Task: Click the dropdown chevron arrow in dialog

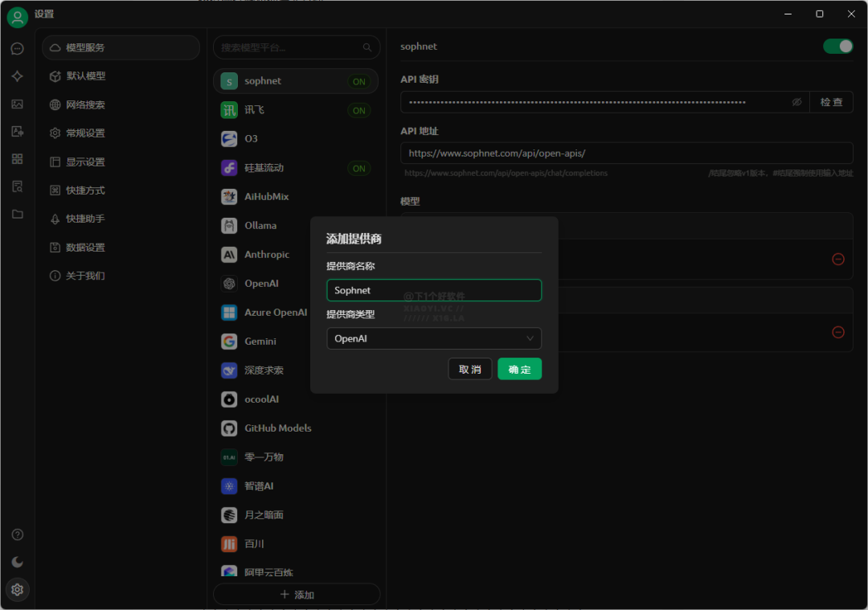Action: (x=530, y=339)
